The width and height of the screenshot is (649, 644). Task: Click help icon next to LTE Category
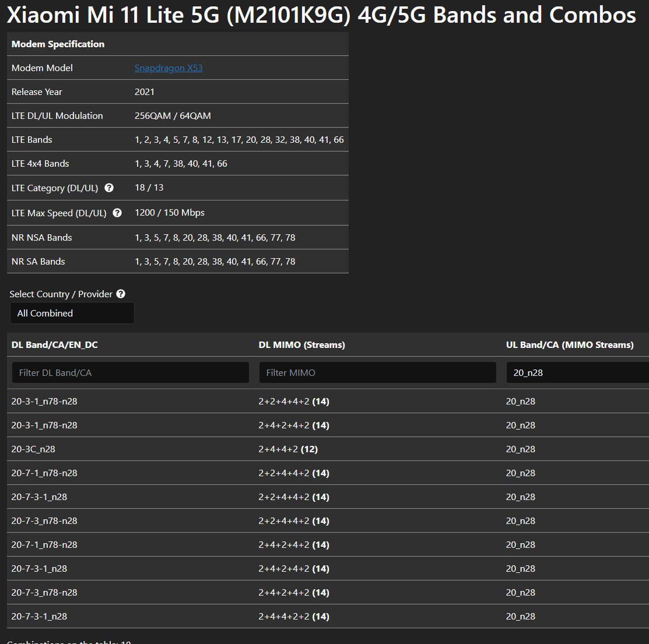tap(109, 188)
